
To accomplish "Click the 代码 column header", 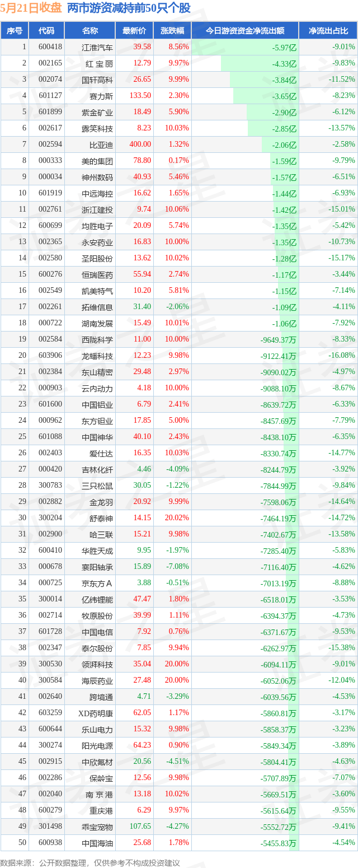I will (46, 31).
